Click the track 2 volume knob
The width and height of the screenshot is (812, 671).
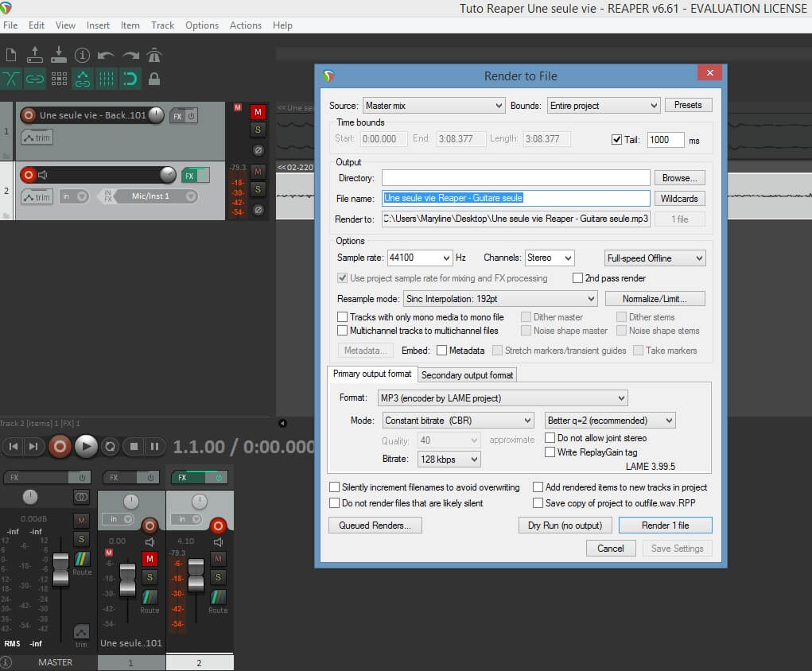pyautogui.click(x=168, y=175)
